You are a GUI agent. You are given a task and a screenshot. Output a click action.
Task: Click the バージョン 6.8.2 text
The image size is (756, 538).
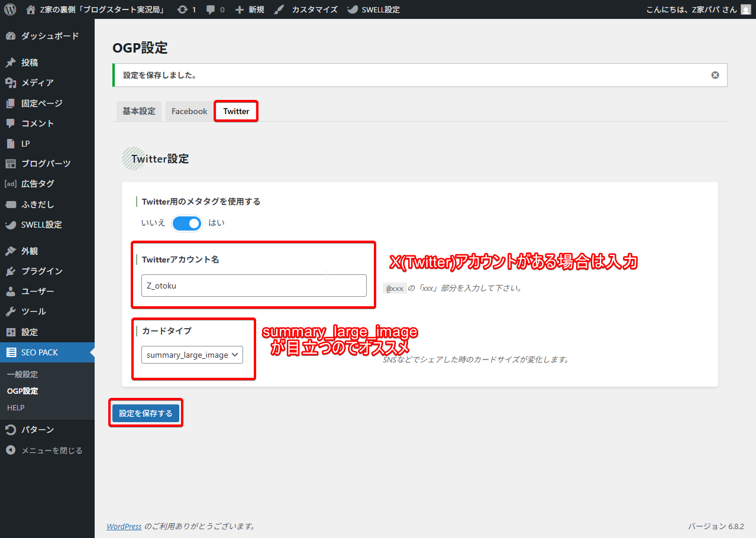tap(716, 526)
